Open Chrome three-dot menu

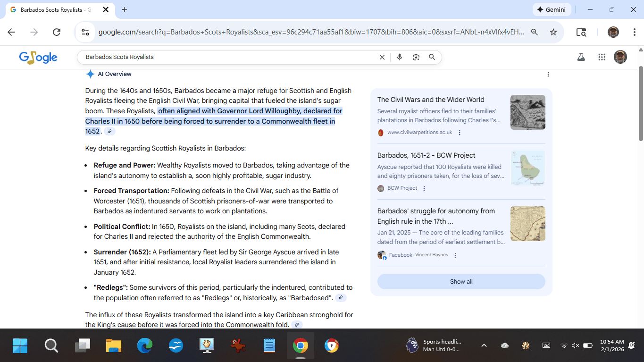click(635, 32)
